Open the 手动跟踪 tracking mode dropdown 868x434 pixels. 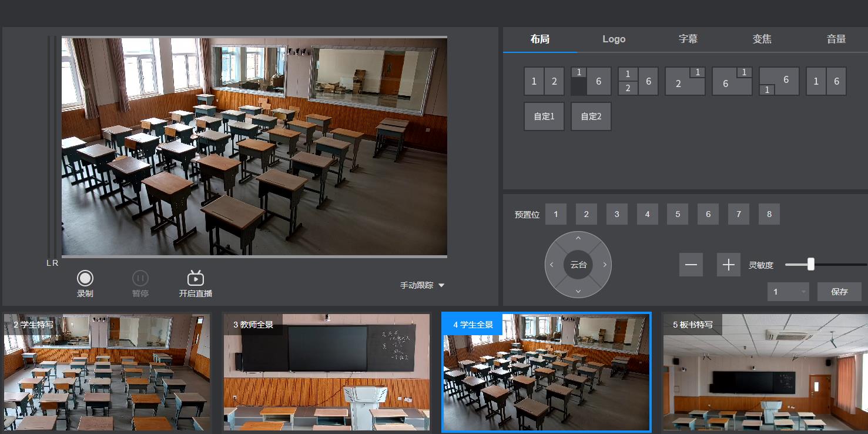point(422,285)
